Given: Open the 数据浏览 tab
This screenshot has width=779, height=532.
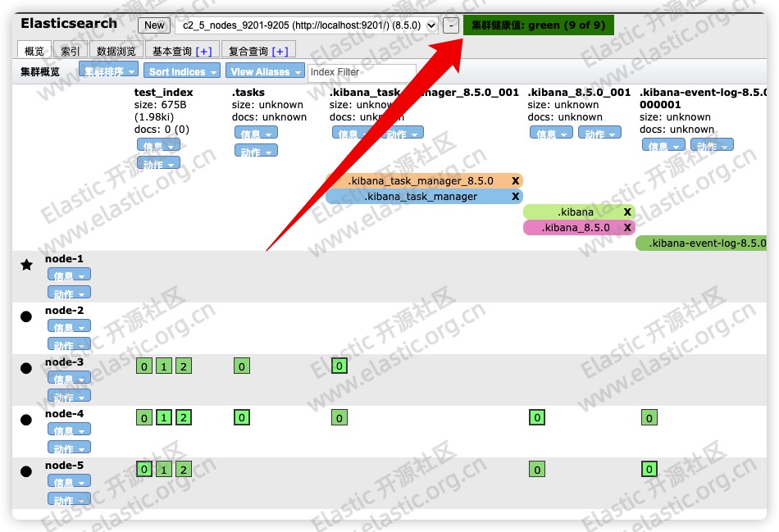Looking at the screenshot, I should pos(116,51).
